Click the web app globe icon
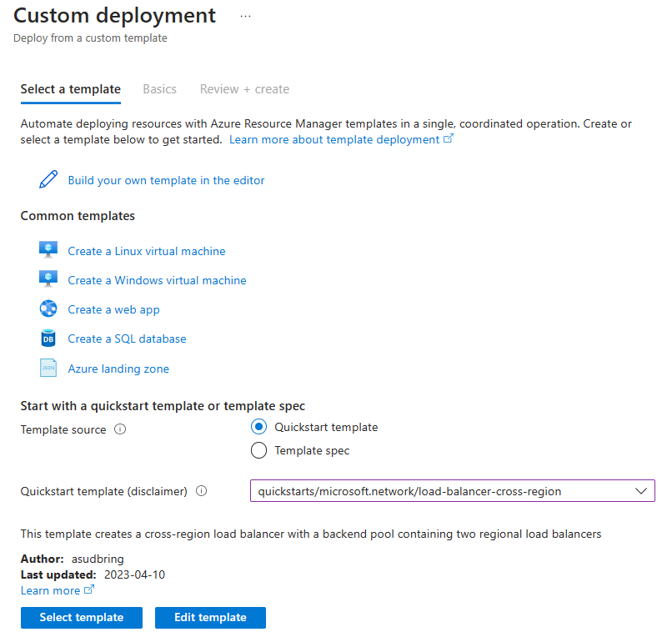Image resolution: width=672 pixels, height=637 pixels. pos(48,309)
